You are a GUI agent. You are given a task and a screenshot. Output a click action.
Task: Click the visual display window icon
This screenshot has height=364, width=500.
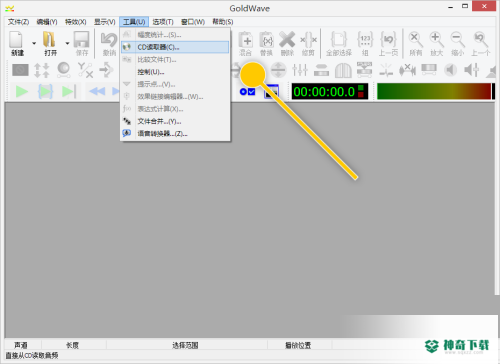click(271, 92)
